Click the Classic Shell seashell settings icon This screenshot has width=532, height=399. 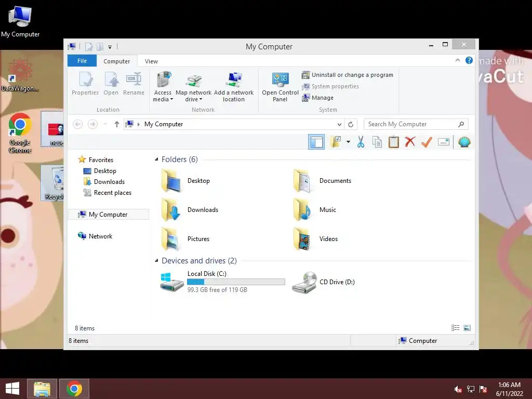464,142
